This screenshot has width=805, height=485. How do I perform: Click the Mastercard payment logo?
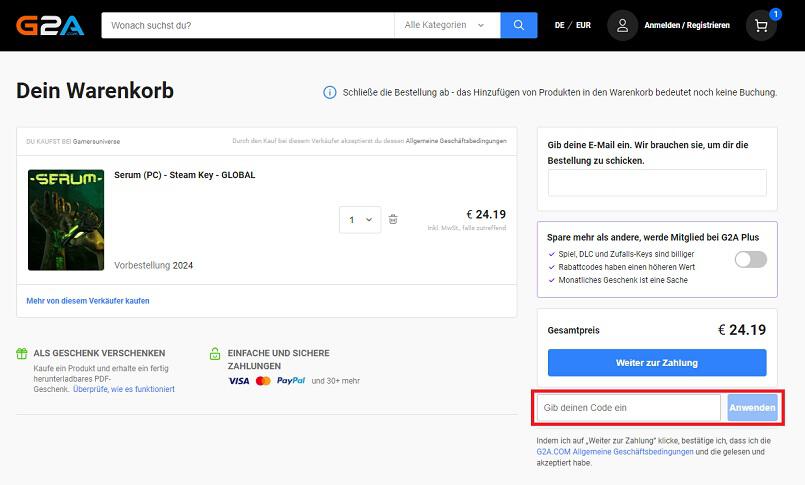click(263, 381)
